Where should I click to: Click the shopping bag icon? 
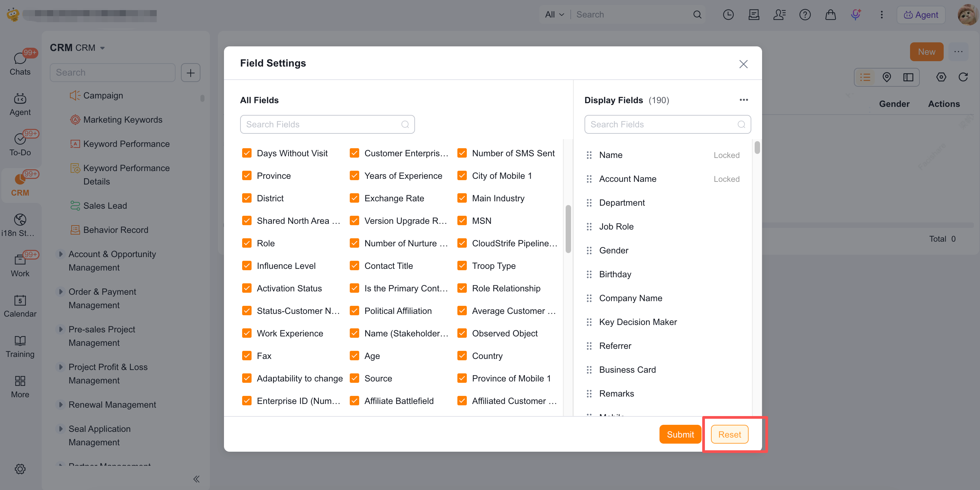(830, 14)
